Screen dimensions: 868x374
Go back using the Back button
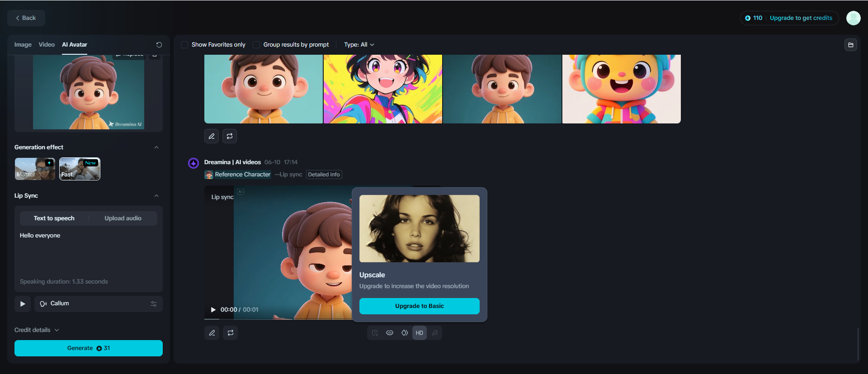coord(26,18)
